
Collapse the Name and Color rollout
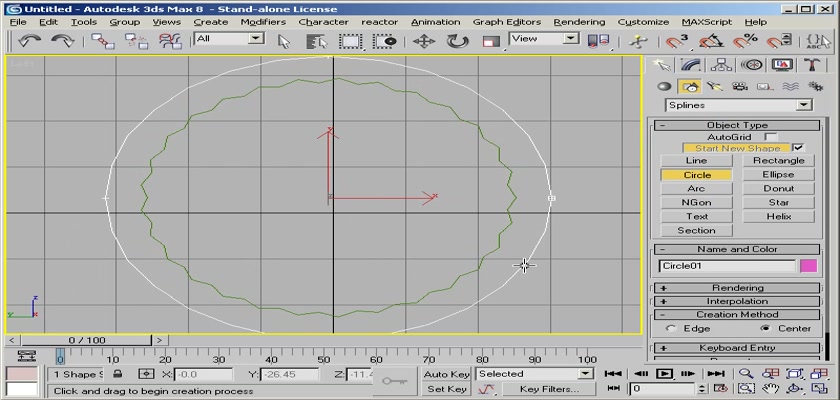point(737,250)
